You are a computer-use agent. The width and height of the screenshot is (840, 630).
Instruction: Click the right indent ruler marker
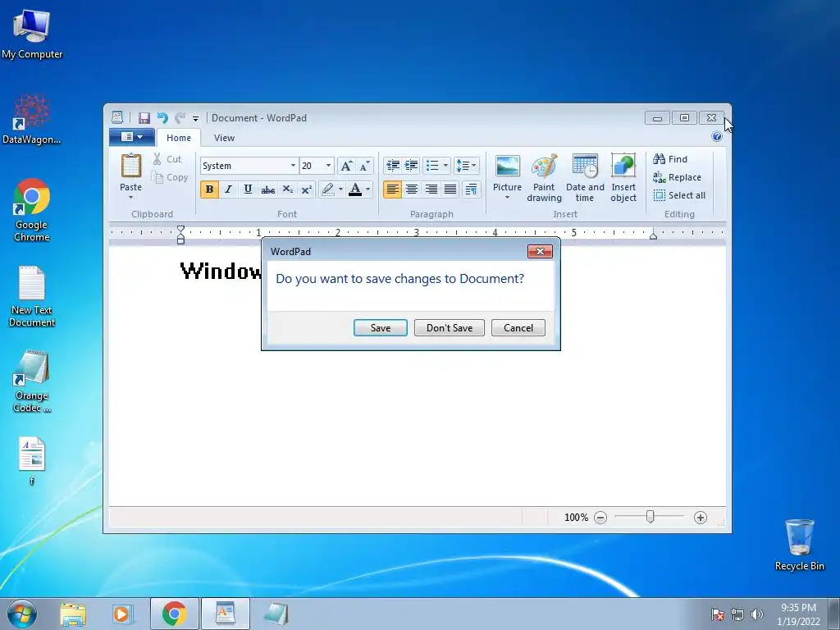click(653, 235)
